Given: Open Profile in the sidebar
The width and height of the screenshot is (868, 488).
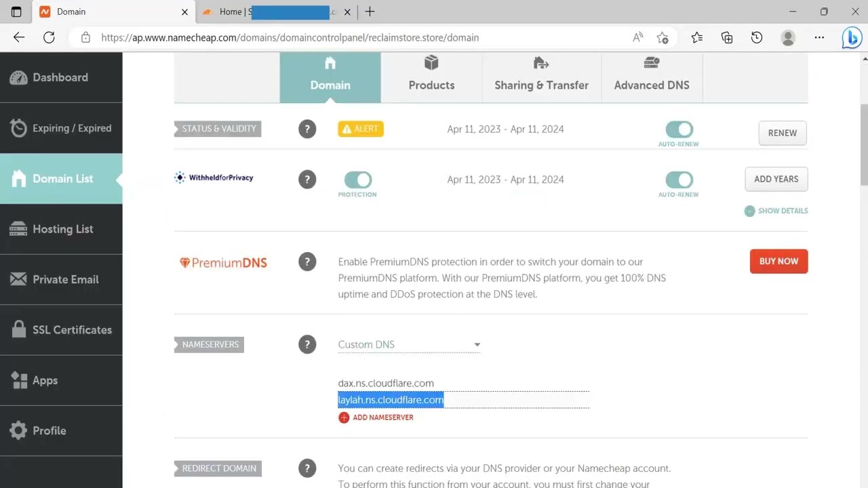Looking at the screenshot, I should [x=61, y=430].
